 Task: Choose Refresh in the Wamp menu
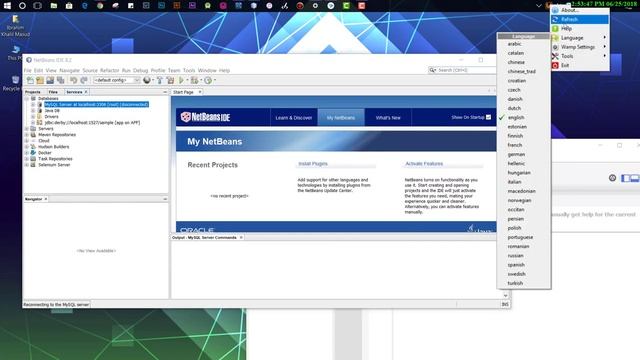580,19
